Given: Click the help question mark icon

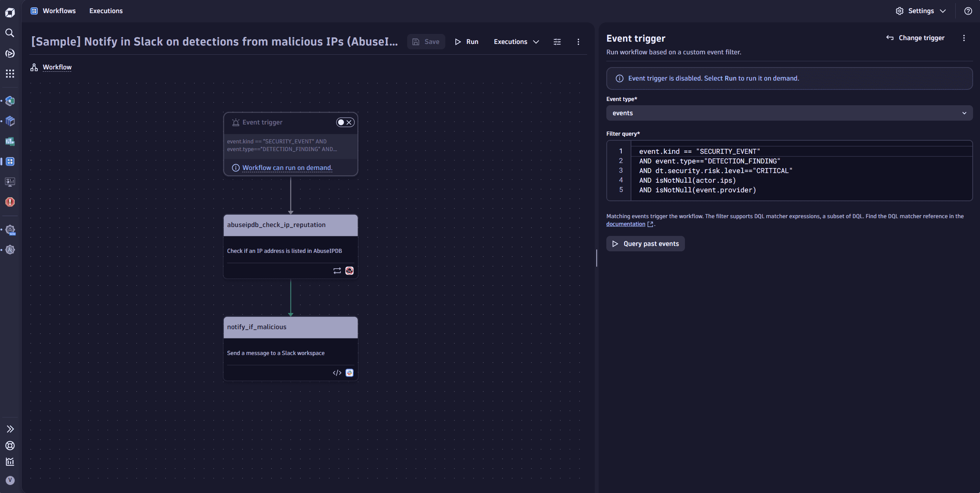Looking at the screenshot, I should tap(968, 11).
